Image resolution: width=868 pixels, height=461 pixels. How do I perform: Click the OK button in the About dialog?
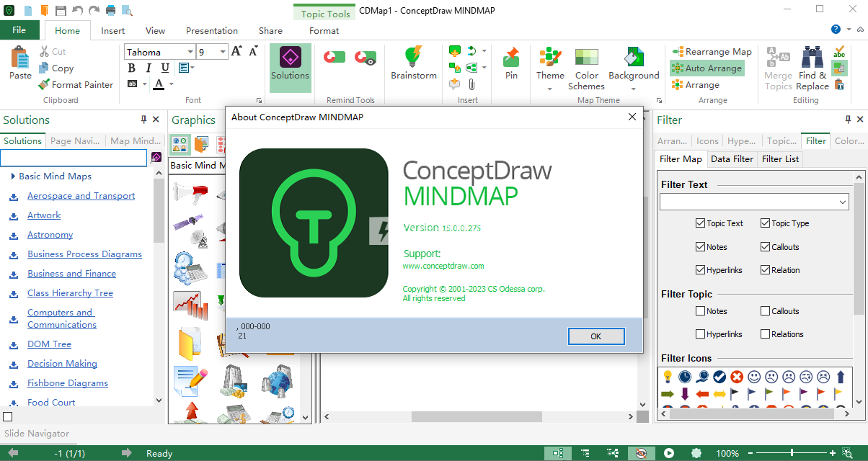click(x=596, y=336)
